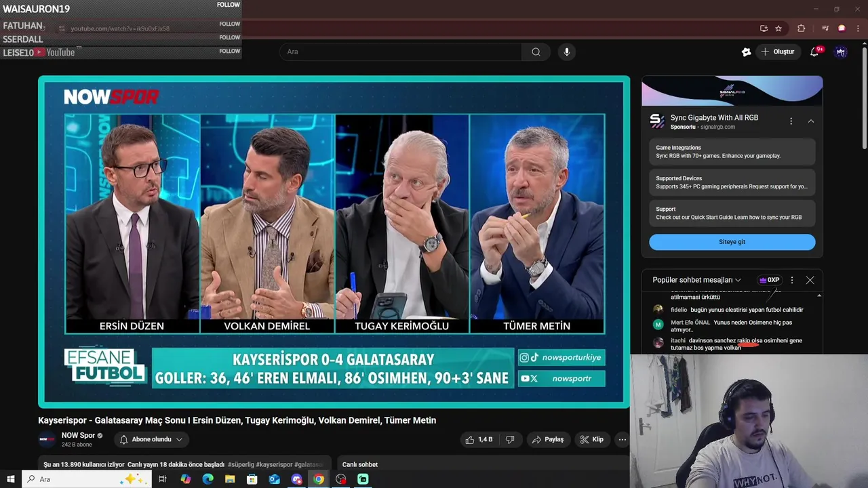868x488 pixels.
Task: Click the Canlı sohbet label
Action: [360, 464]
